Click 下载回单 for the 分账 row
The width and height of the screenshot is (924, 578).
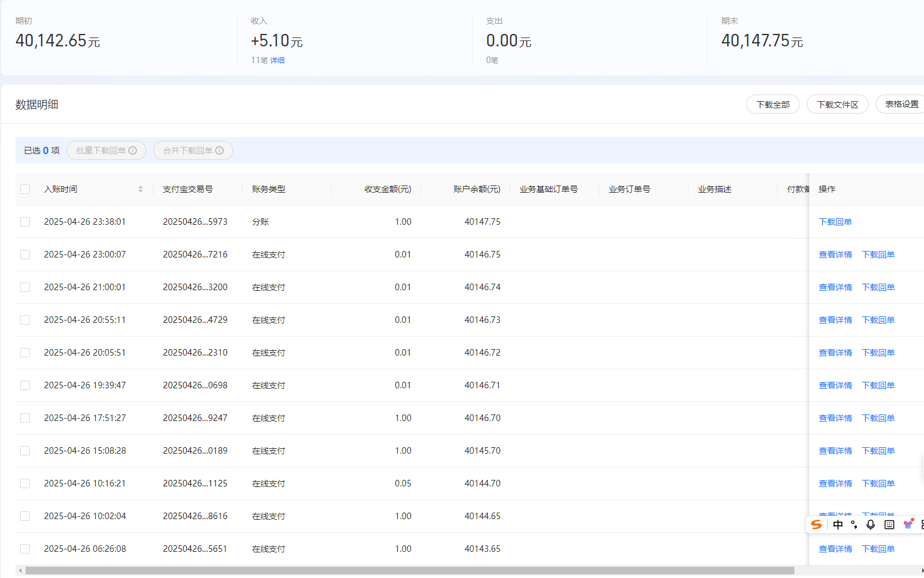(835, 222)
